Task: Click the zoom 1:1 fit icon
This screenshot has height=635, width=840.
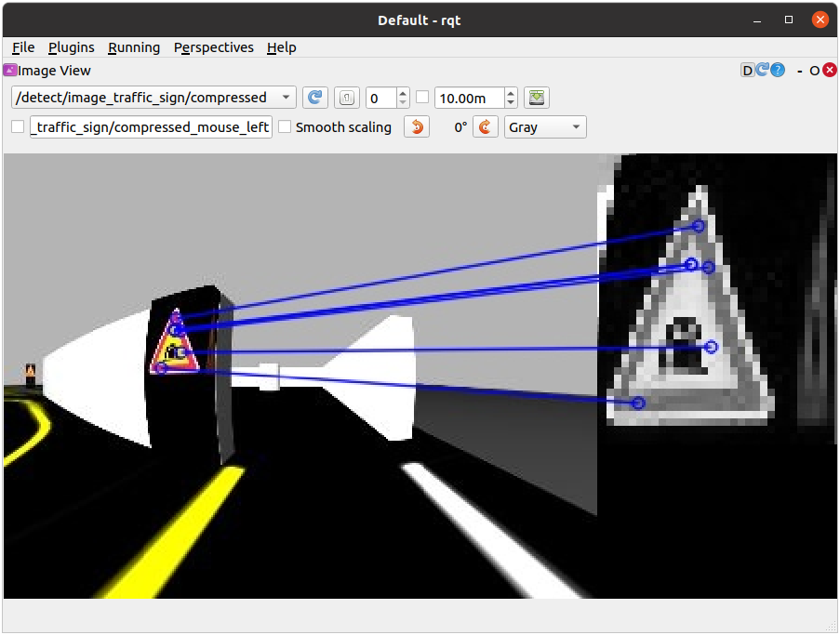Action: click(x=345, y=98)
